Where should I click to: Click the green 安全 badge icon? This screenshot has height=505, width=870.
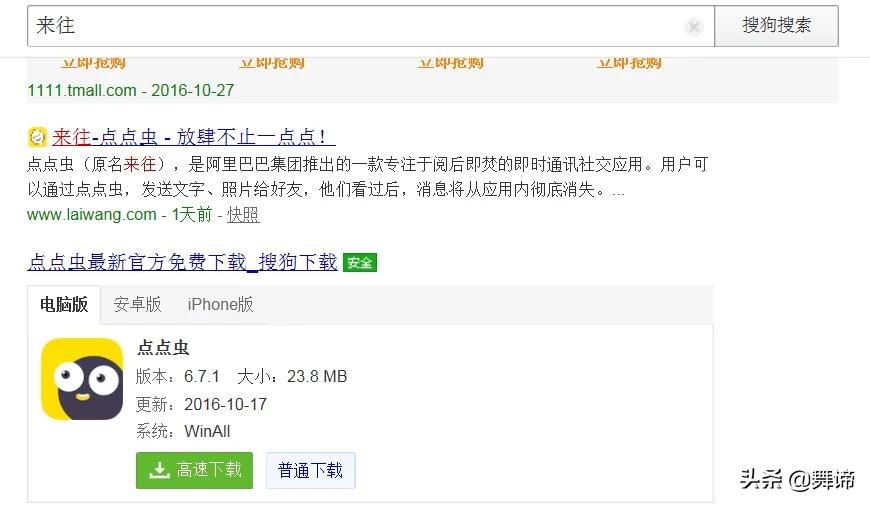tap(360, 262)
